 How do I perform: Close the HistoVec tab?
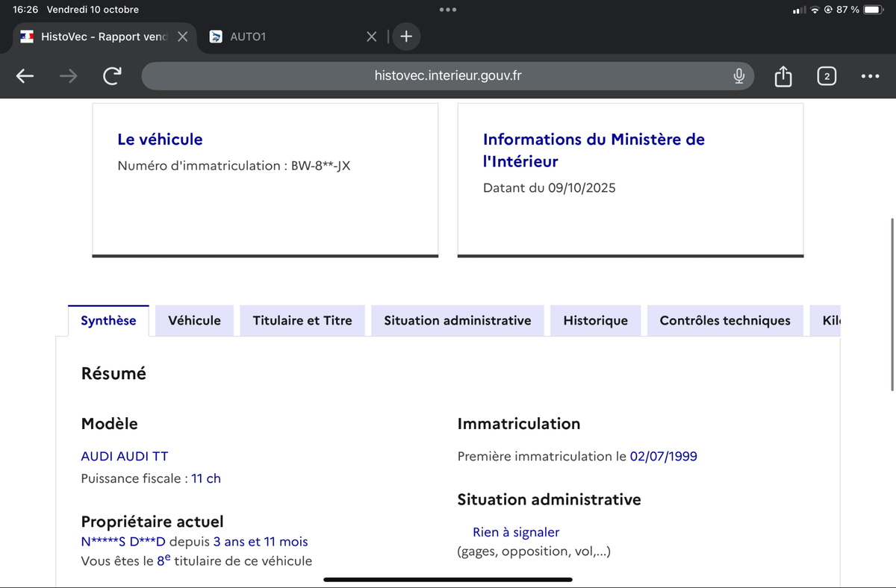(182, 37)
